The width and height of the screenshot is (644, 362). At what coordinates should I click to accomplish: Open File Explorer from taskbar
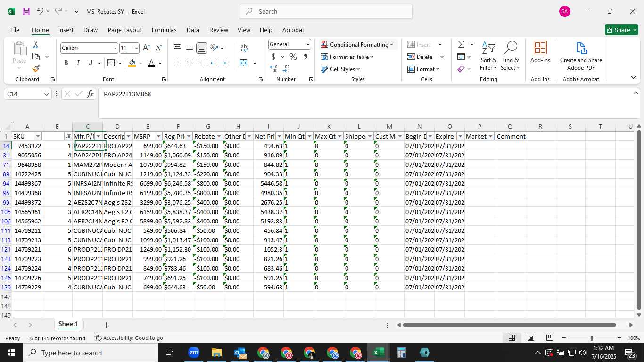pyautogui.click(x=216, y=353)
